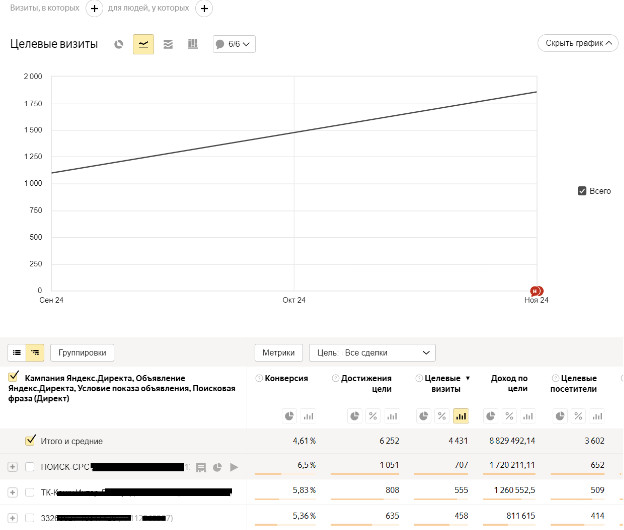This screenshot has height=530, width=624.
Task: Sort the table by the 'Конверсия' column
Action: 287,378
